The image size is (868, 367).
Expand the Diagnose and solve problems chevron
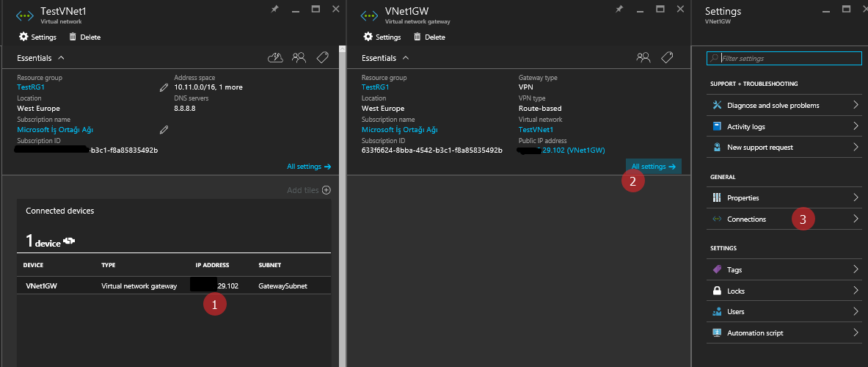[856, 105]
